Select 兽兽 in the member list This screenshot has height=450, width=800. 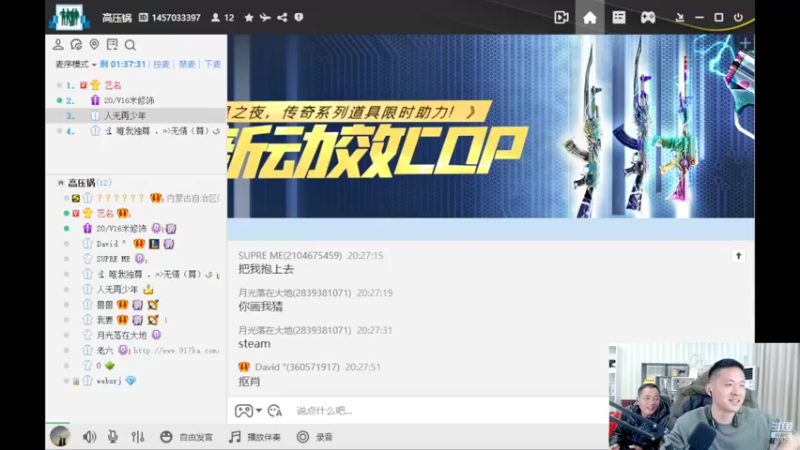[136, 305]
